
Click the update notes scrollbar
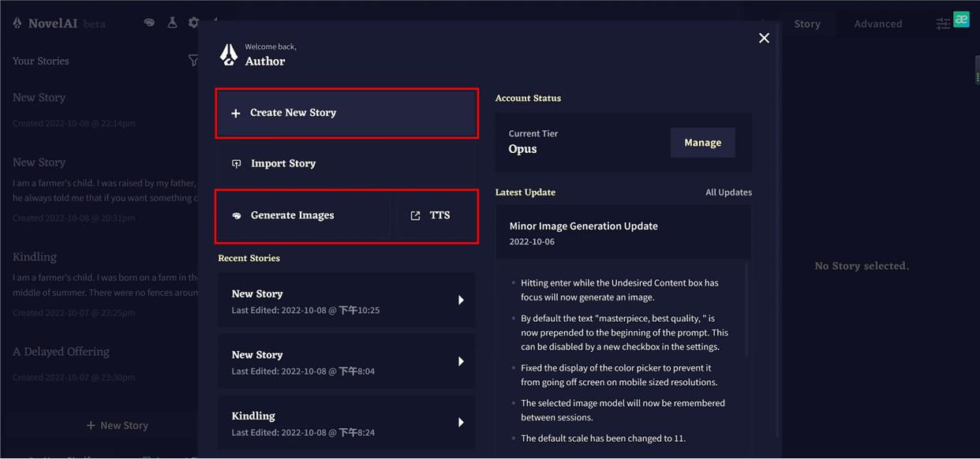(x=746, y=309)
